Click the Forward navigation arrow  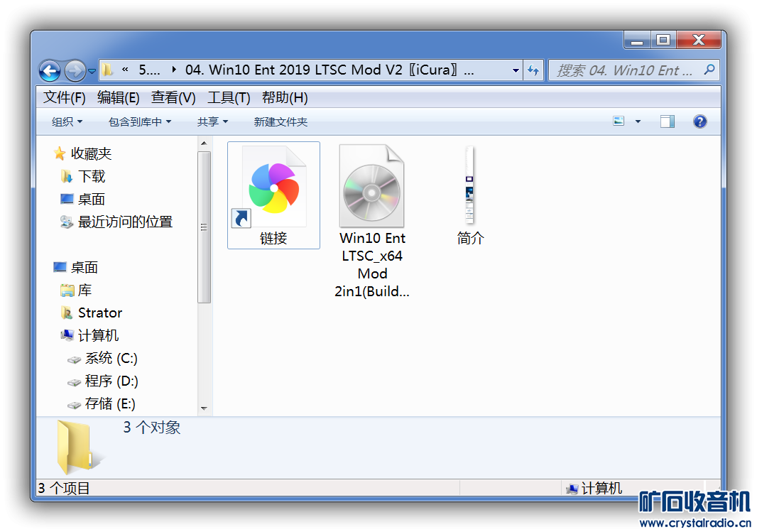click(75, 71)
